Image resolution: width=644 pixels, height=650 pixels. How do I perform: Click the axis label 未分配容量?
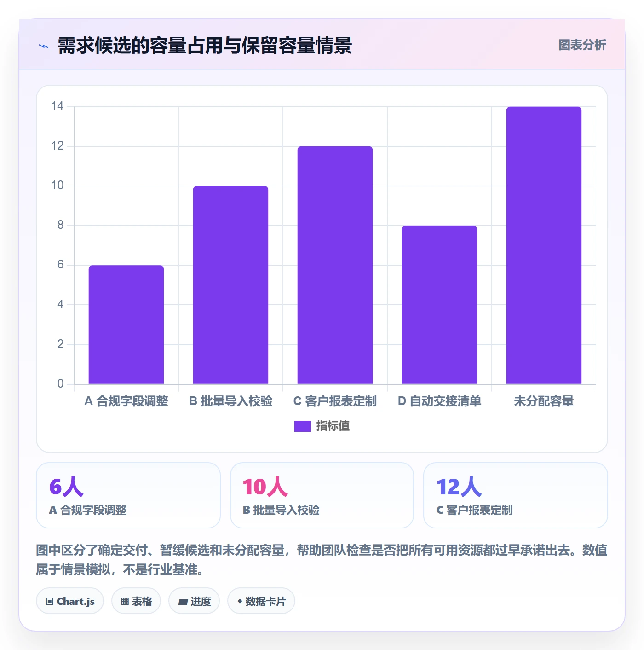pyautogui.click(x=544, y=401)
